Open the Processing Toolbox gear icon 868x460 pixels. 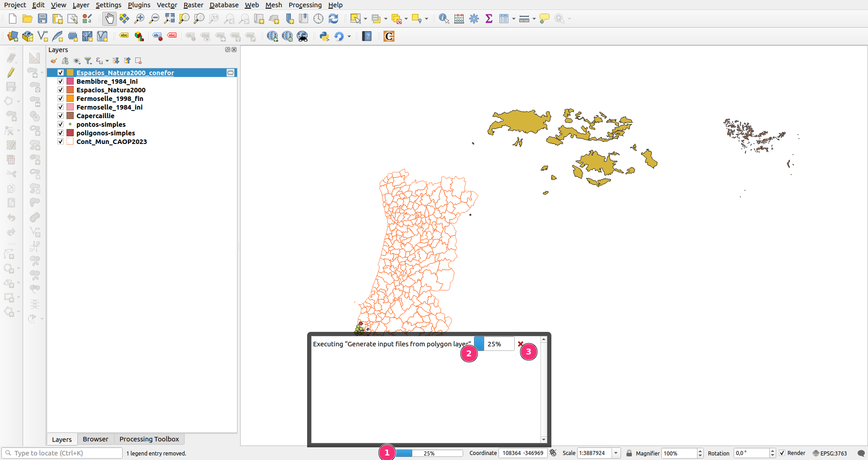[474, 19]
